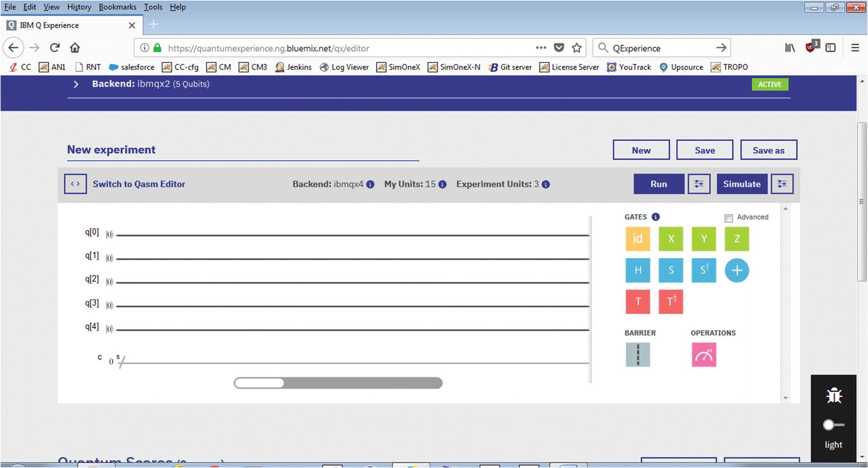Click the New experiment button
Image resolution: width=868 pixels, height=468 pixels.
point(641,150)
